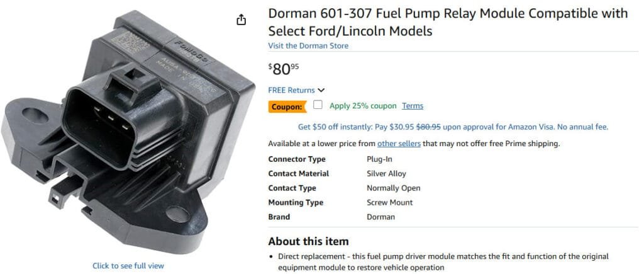This screenshot has width=644, height=274.
Task: Select the Connector Type row label
Action: 296,159
